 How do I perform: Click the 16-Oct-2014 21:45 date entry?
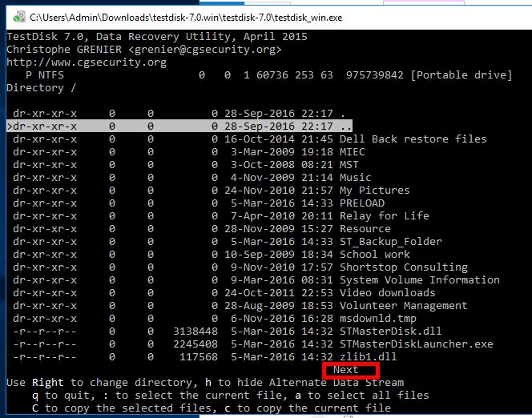[279, 139]
